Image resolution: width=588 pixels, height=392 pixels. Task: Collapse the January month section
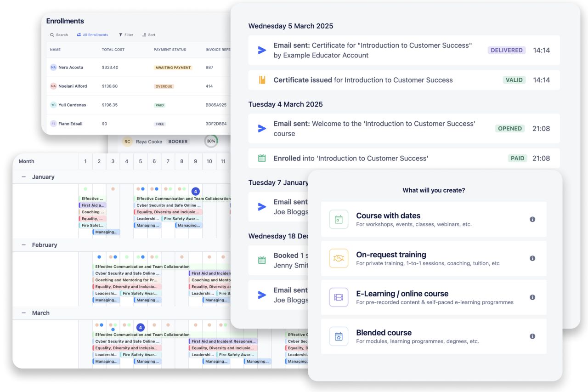point(23,177)
